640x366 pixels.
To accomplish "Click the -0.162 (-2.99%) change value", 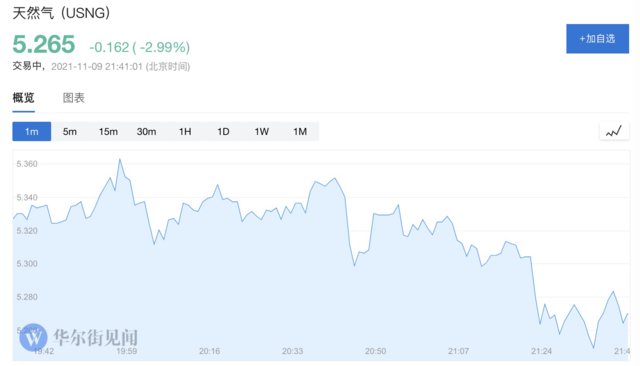I will click(x=140, y=47).
